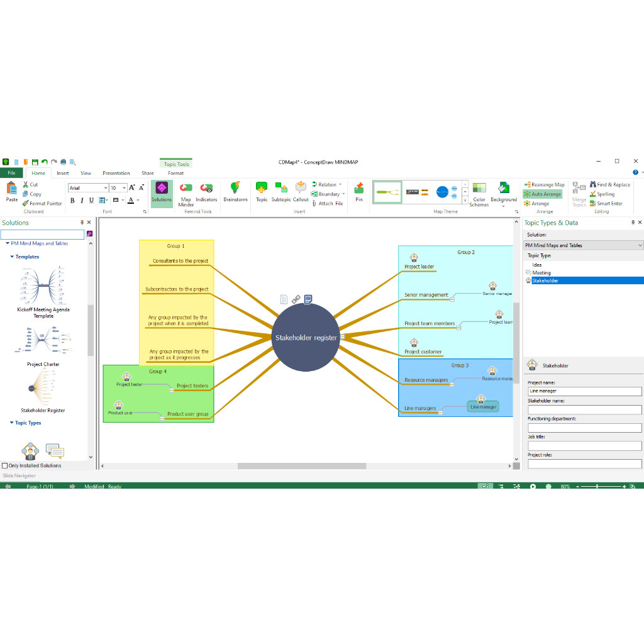Switch to the Format tab

176,173
